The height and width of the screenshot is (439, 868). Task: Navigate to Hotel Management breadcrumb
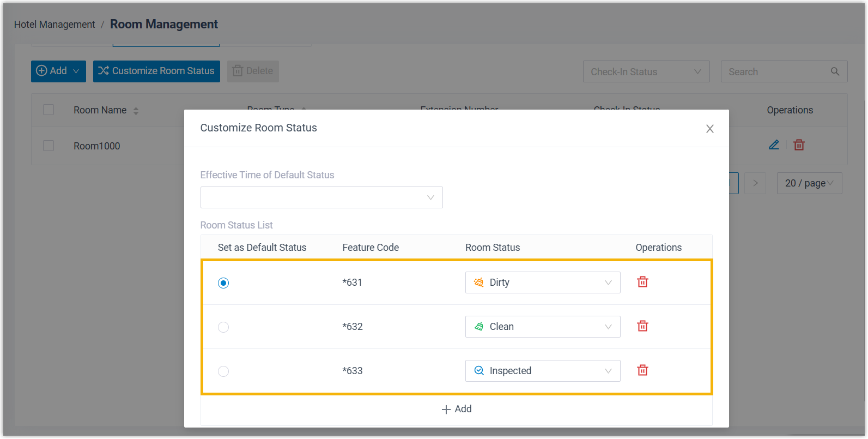(54, 25)
